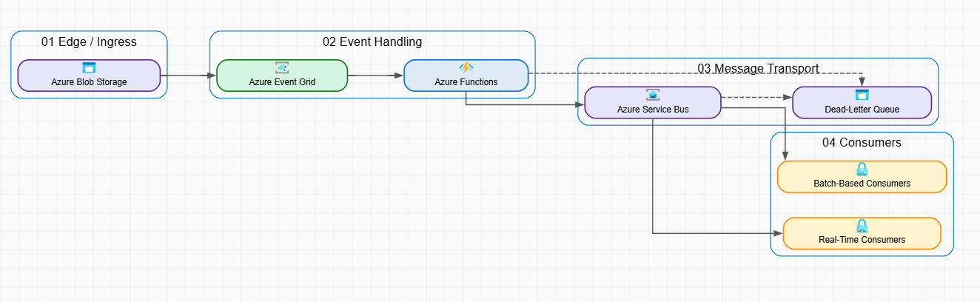Select the Dead-Letter Queue label
Screen dimensions: 980x302
(x=862, y=110)
